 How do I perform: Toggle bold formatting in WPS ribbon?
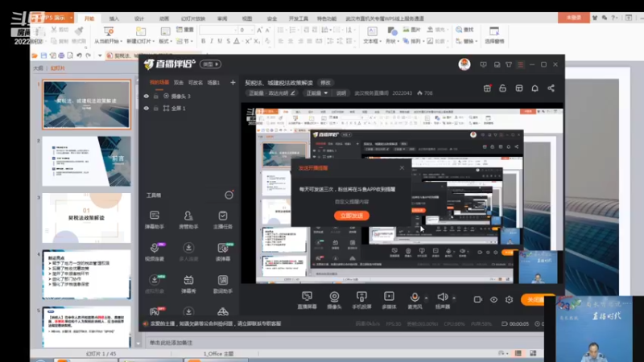[x=204, y=41]
